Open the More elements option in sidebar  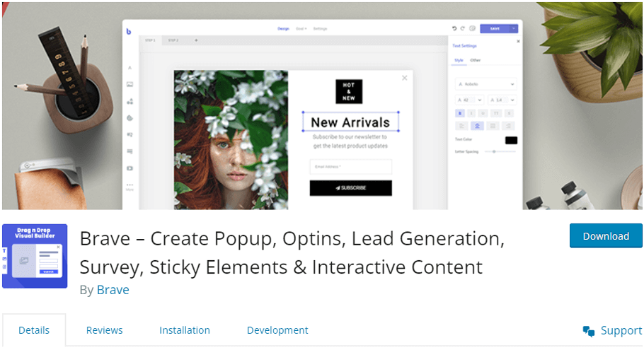point(130,187)
